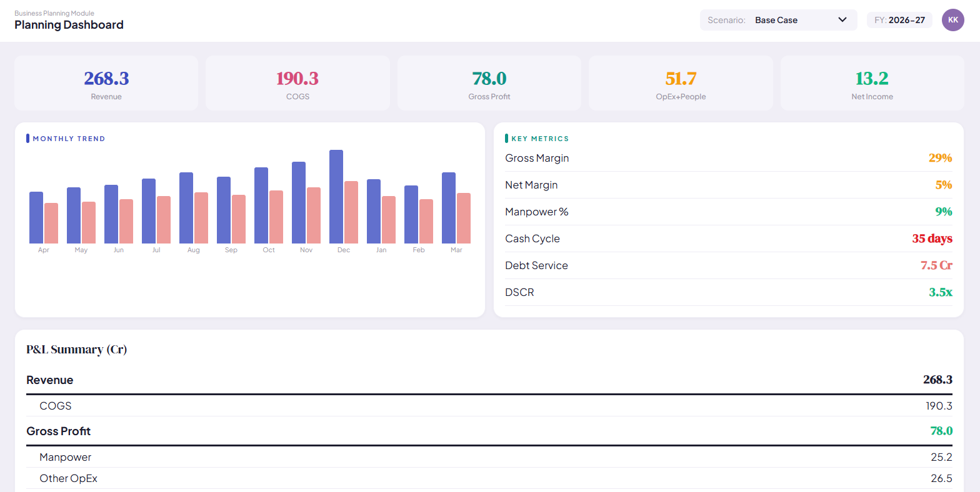Click the blue December revenue bar
The height and width of the screenshot is (492, 980).
tap(336, 197)
